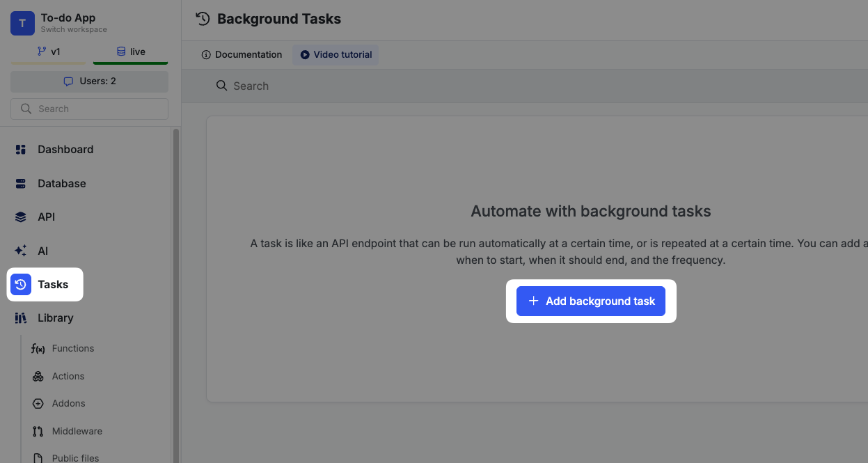Open the API section
The height and width of the screenshot is (463, 868).
point(46,217)
